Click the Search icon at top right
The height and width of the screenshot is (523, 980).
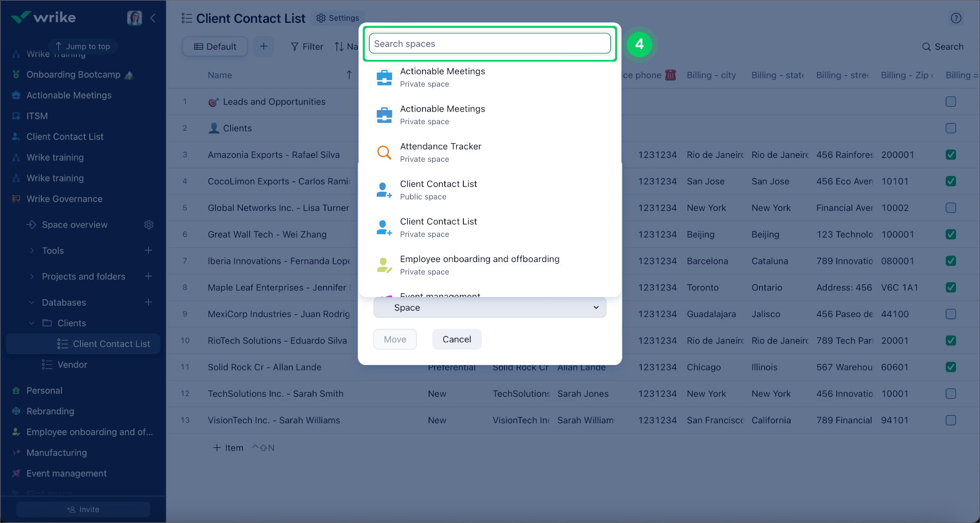click(942, 46)
